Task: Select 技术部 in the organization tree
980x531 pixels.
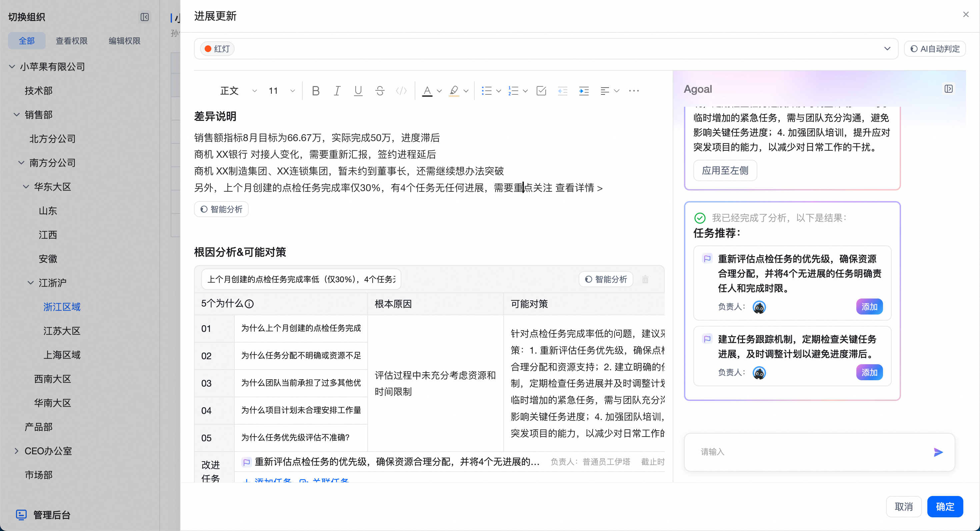Action: tap(38, 91)
